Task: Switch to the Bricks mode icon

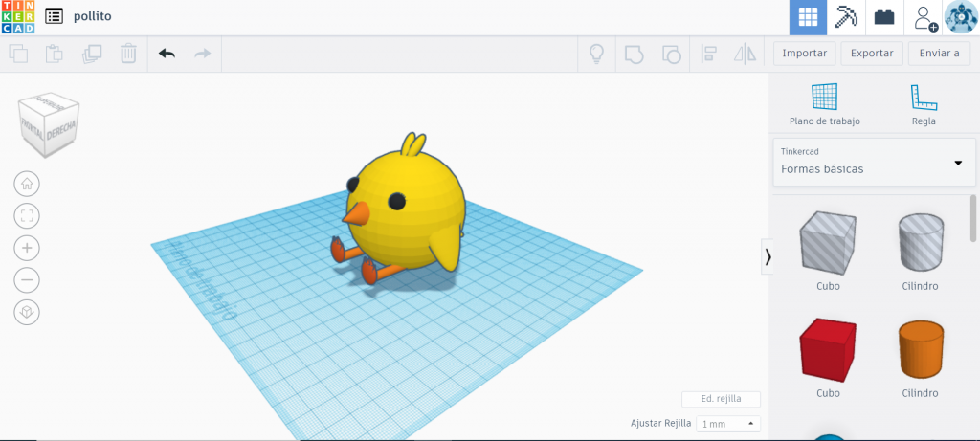Action: (884, 17)
